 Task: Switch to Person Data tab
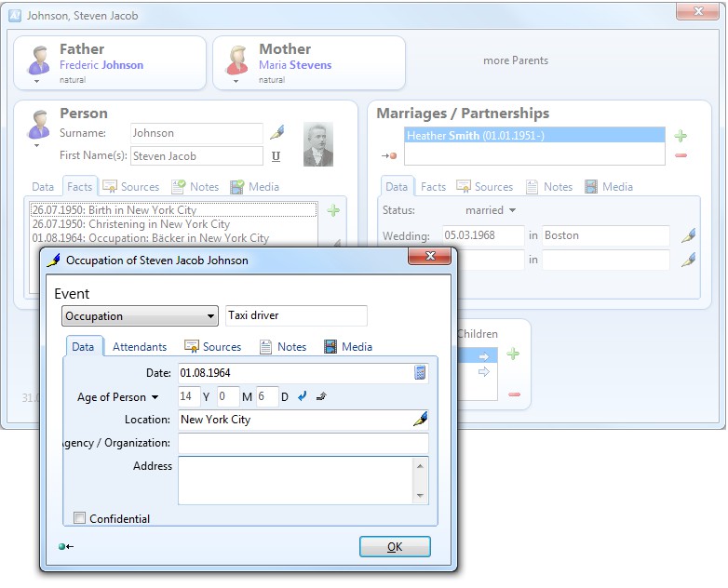tap(43, 187)
